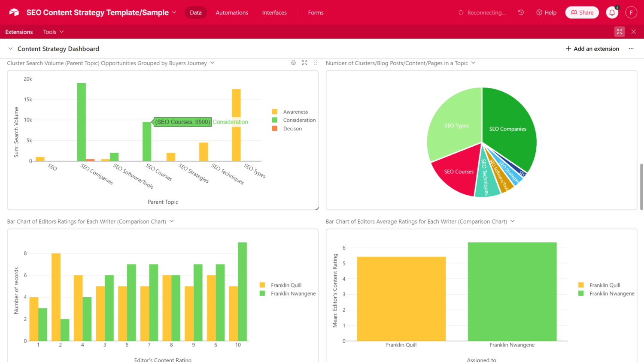Switch to the Automations tab

pos(232,13)
